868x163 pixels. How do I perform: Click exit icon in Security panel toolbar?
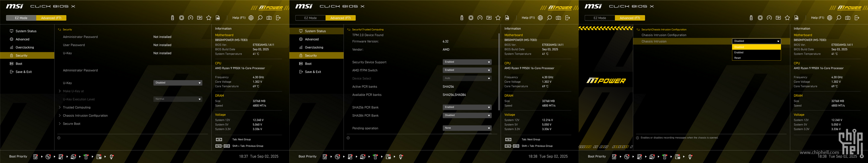click(278, 18)
